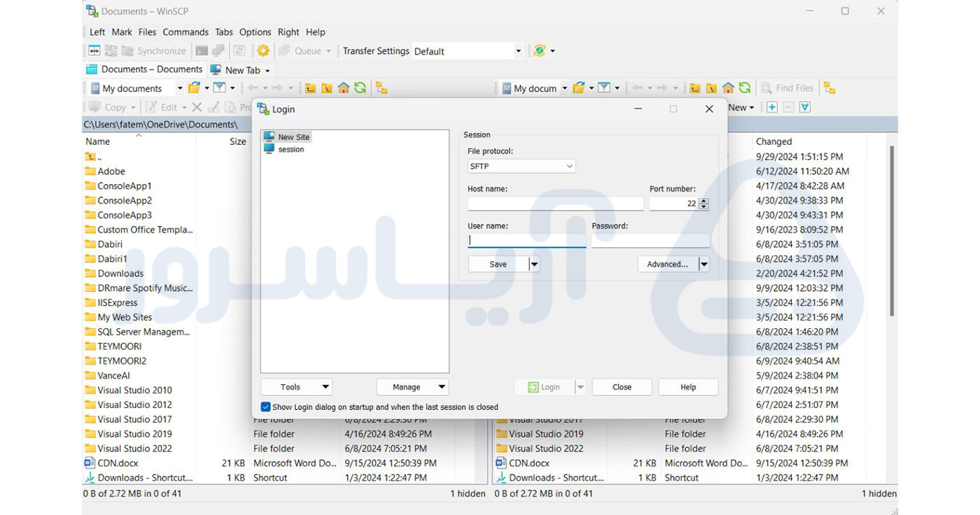Open left panel My documents drive dropdown

(179, 88)
